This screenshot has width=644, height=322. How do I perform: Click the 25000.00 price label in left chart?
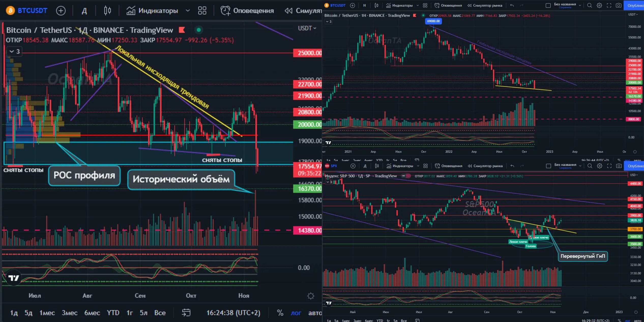(x=308, y=53)
